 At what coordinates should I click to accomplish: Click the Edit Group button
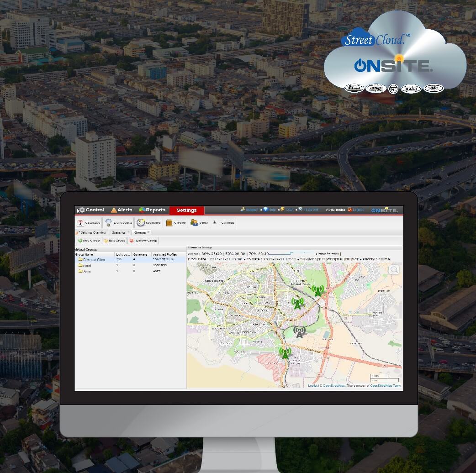click(115, 241)
